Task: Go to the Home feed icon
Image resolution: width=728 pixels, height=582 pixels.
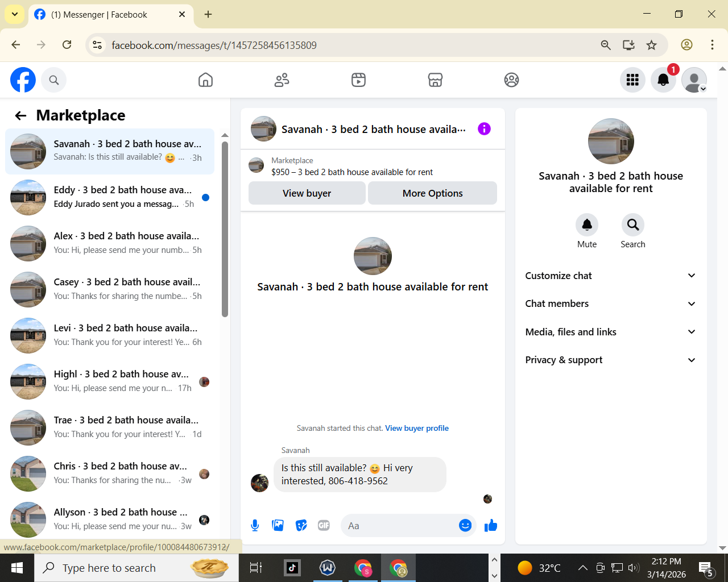Action: point(206,80)
